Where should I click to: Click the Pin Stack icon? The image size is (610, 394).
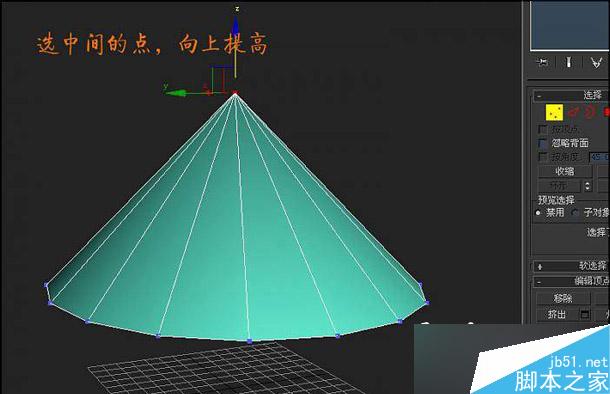[x=542, y=62]
